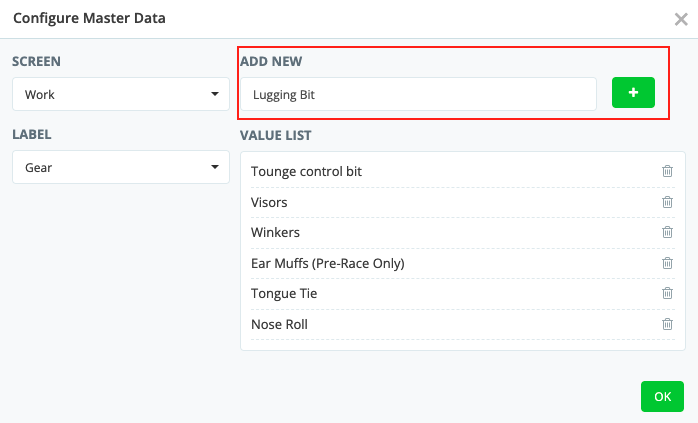Select Ear Muffs (Pre-Race Only) text
This screenshot has height=423, width=698.
tap(327, 263)
